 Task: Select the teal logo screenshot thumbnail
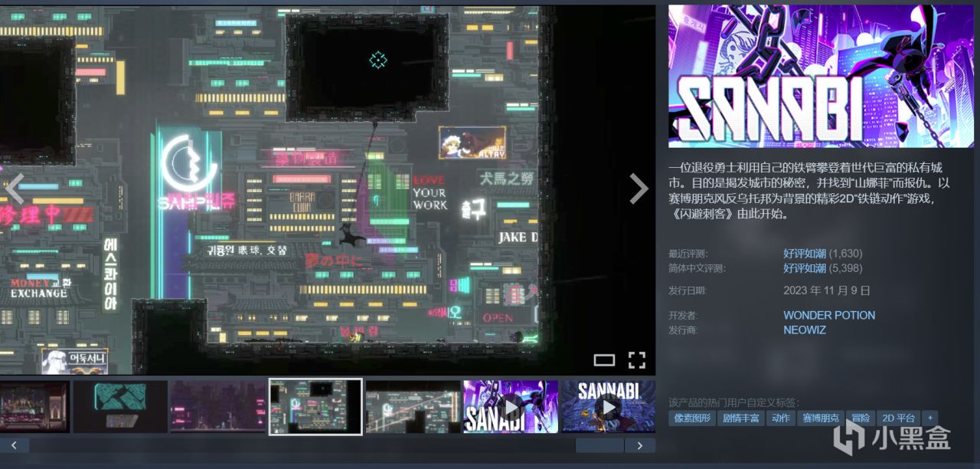pos(120,407)
